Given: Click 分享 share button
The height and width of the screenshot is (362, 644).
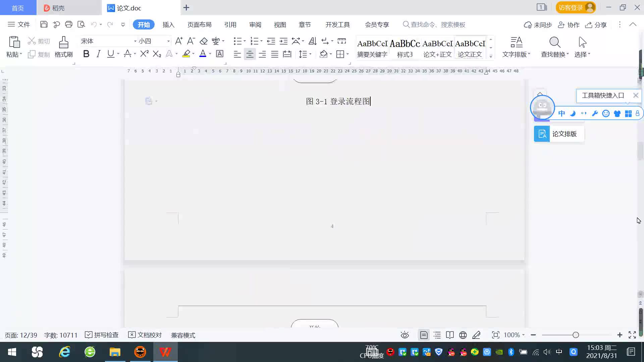Looking at the screenshot, I should (596, 25).
